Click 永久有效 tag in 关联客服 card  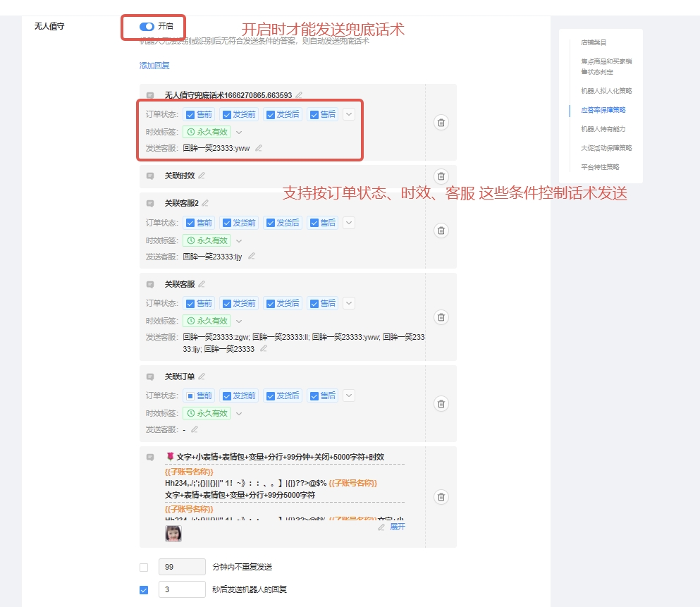click(207, 321)
